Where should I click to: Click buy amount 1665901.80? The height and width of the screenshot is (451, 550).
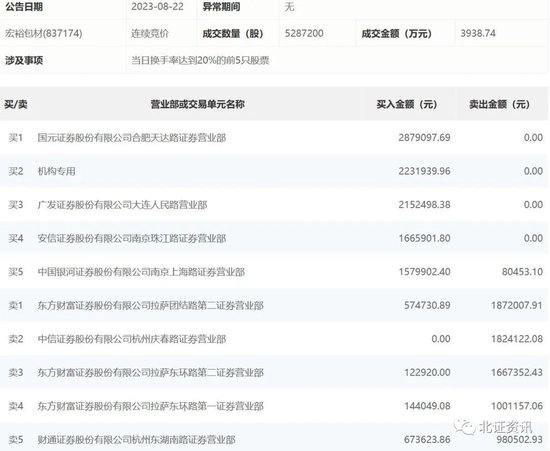click(424, 238)
